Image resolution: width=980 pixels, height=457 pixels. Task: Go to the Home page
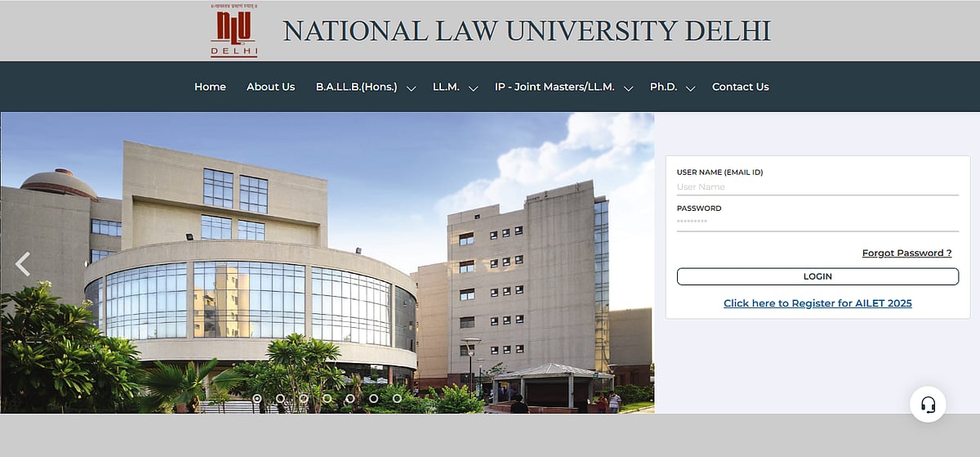(210, 87)
